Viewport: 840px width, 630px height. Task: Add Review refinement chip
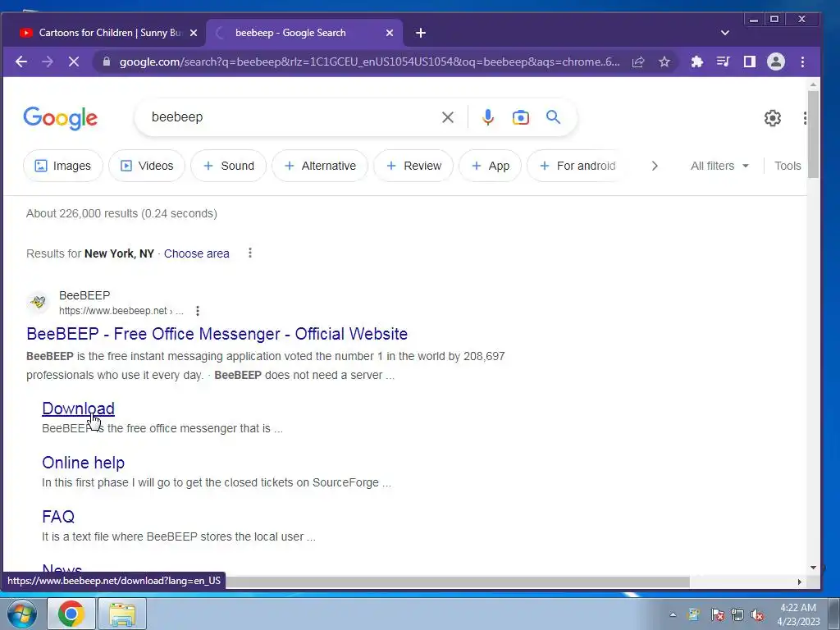point(413,166)
